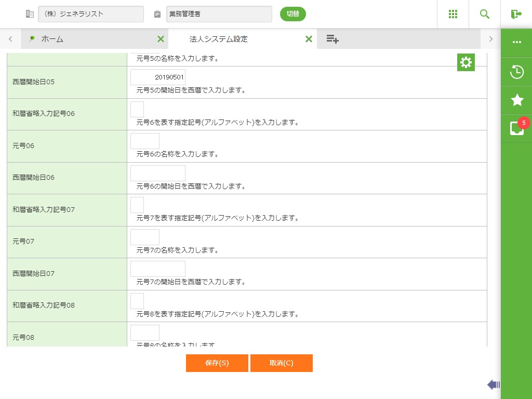Viewport: 532px width, 399px height.
Task: Click the 取消(C) button
Action: tap(282, 363)
